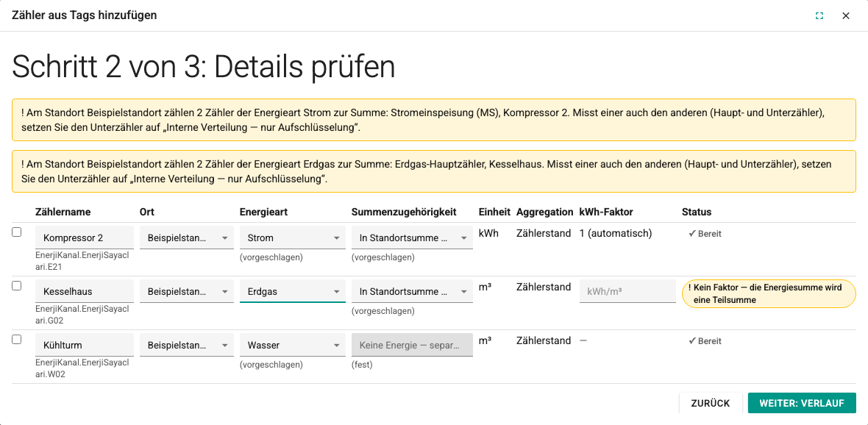Click the Aggregation column header
This screenshot has width=868, height=425.
point(545,212)
